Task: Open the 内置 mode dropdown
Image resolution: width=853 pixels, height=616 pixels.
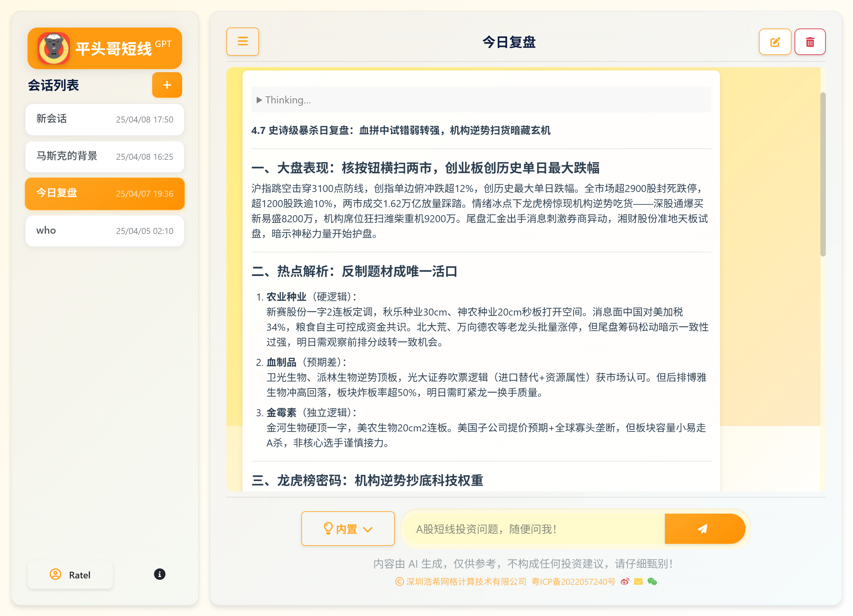Action: [347, 528]
